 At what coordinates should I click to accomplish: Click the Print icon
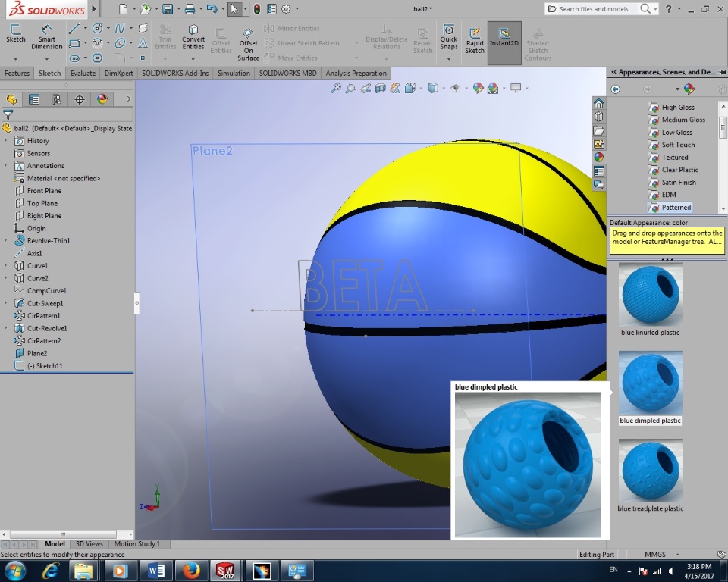[190, 9]
